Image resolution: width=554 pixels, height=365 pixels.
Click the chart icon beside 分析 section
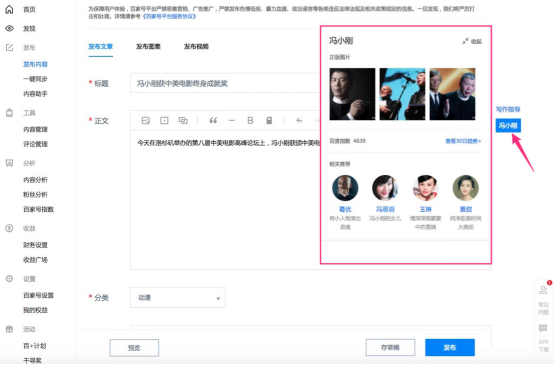click(x=10, y=163)
